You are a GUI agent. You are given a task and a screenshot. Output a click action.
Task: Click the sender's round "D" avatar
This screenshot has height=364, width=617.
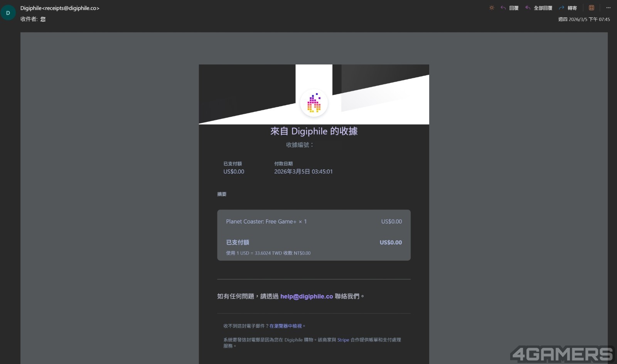coord(8,13)
